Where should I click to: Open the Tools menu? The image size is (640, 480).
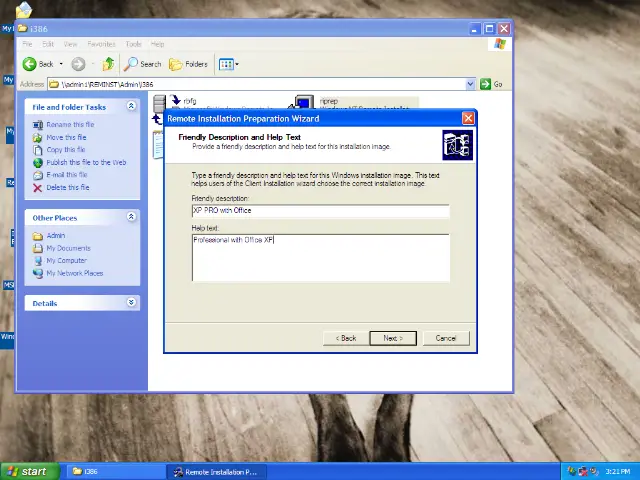(x=133, y=44)
